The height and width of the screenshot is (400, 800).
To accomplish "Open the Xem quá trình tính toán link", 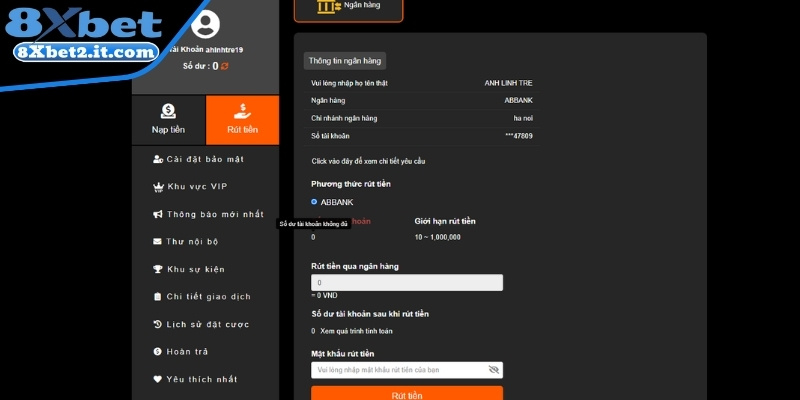I will 356,331.
